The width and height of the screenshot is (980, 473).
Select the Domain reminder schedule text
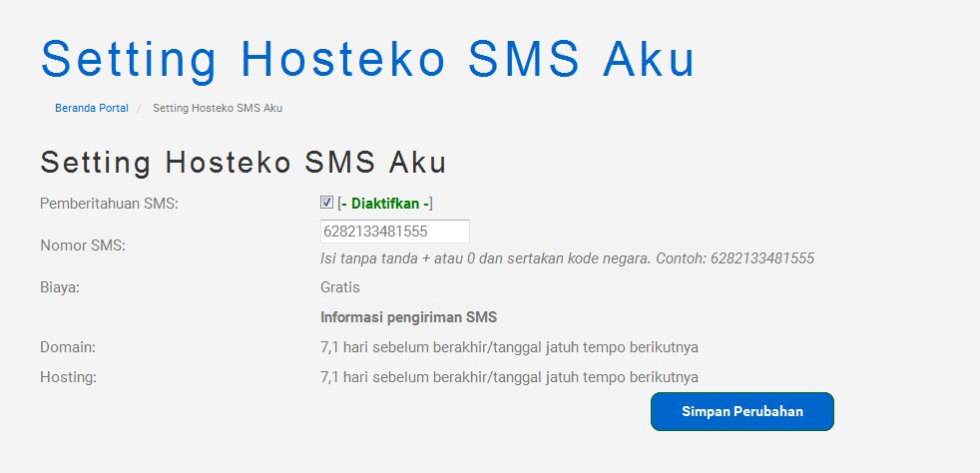(x=509, y=347)
